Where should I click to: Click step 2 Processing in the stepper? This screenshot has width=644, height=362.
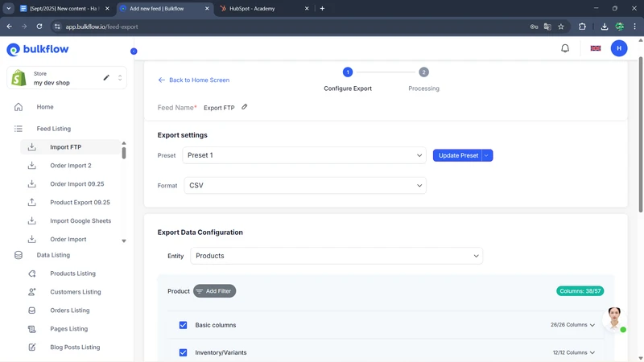[x=423, y=72]
